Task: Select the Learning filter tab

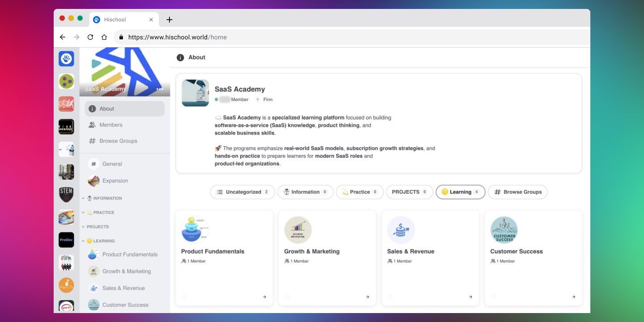Action: click(460, 192)
